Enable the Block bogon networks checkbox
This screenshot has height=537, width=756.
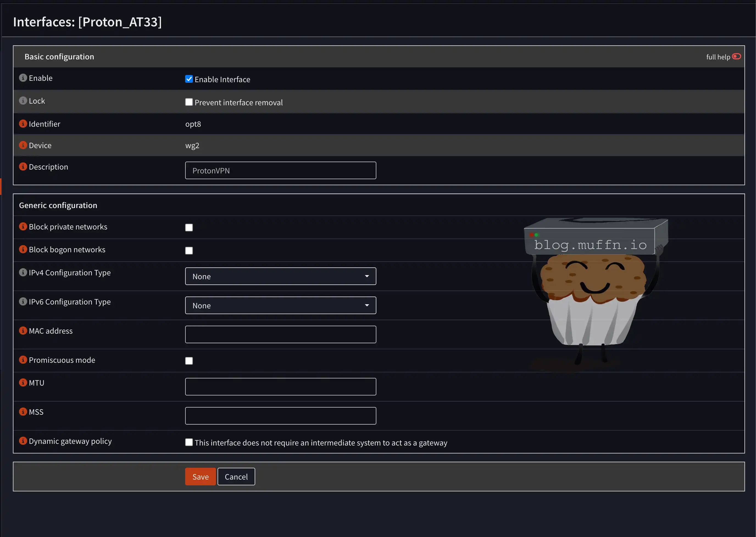point(189,251)
